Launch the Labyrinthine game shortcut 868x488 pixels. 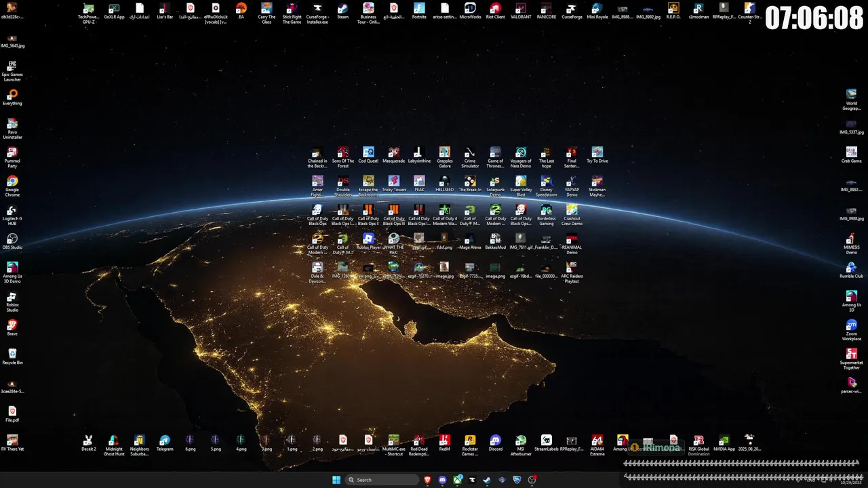pos(419,155)
